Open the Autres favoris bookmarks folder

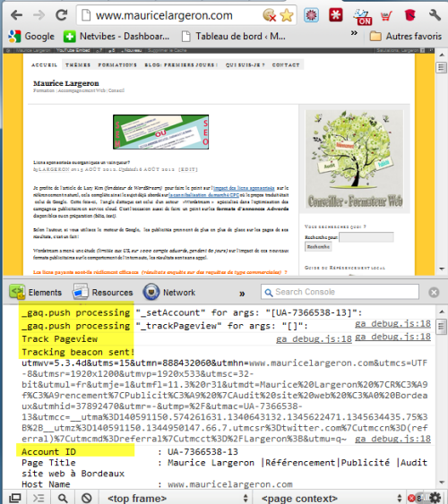[406, 36]
